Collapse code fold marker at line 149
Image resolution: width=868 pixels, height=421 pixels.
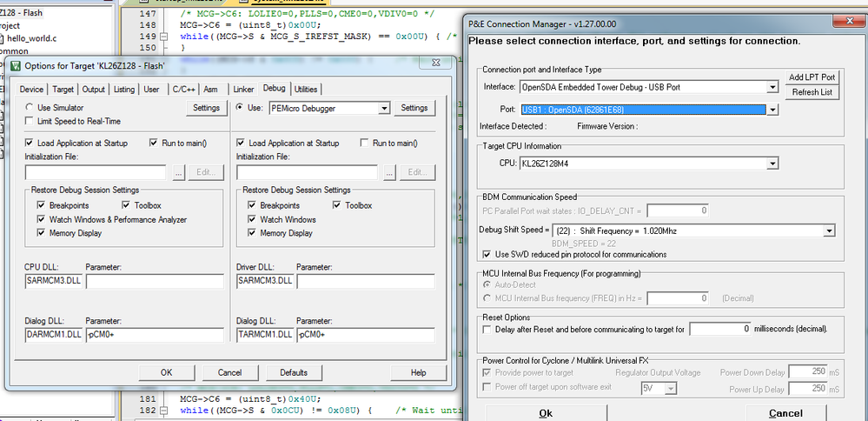(x=163, y=37)
